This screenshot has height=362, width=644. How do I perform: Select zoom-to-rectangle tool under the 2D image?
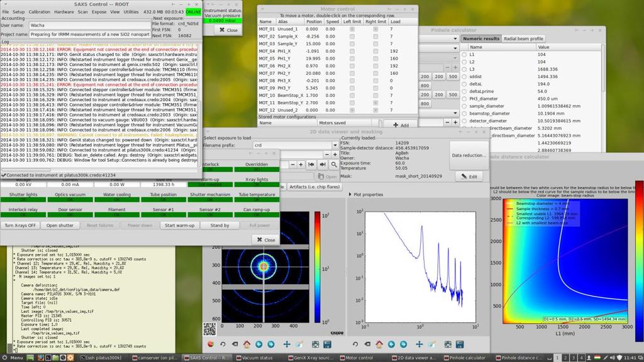299,344
